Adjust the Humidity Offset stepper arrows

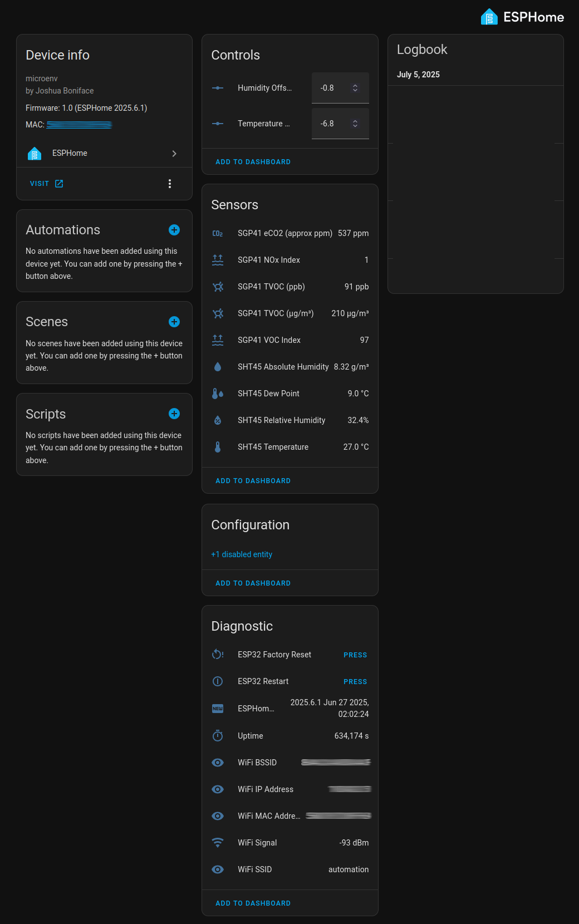click(x=355, y=88)
